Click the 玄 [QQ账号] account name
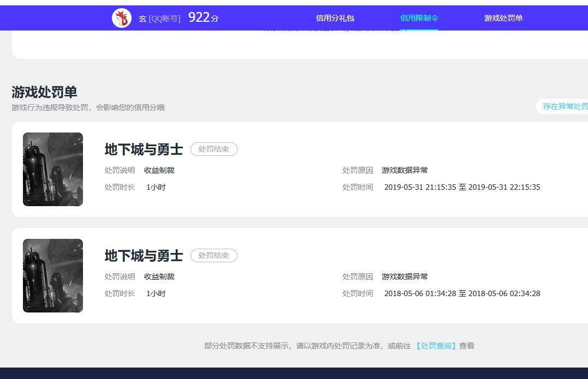Viewport: 588px width, 379px height. click(x=159, y=19)
